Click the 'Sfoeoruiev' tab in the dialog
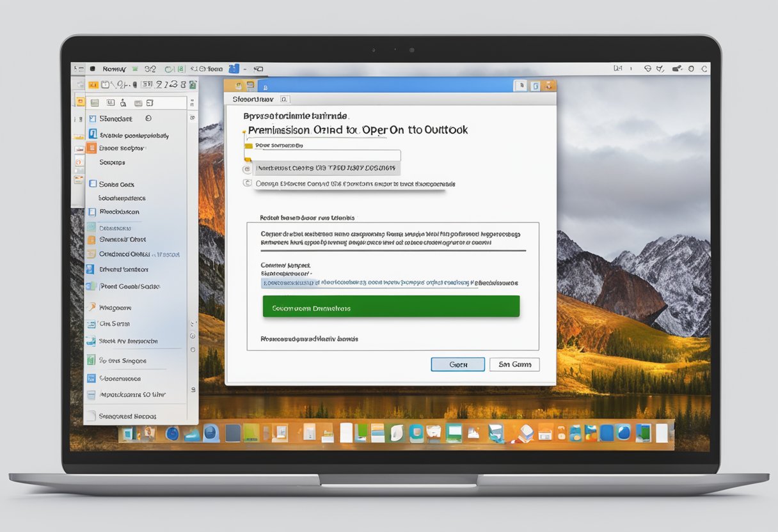This screenshot has width=778, height=532. coord(253,99)
